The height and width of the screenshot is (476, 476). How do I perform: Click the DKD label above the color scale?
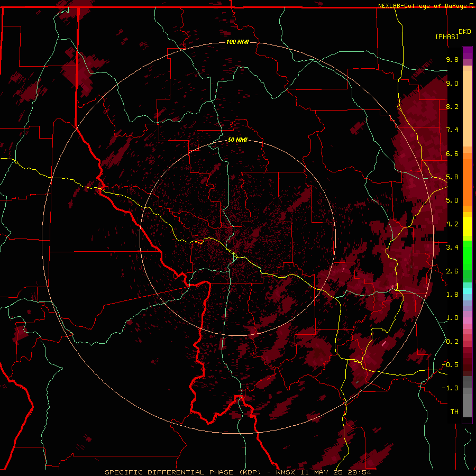[x=465, y=32]
